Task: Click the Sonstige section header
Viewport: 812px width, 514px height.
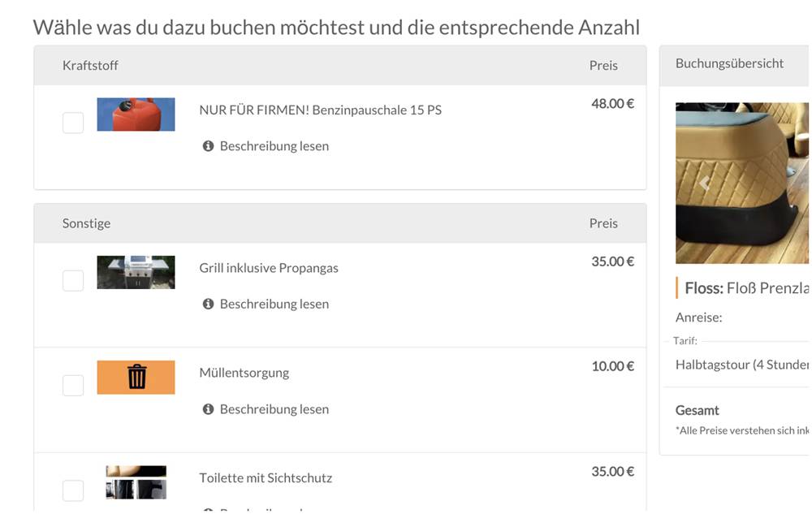Action: pos(86,222)
